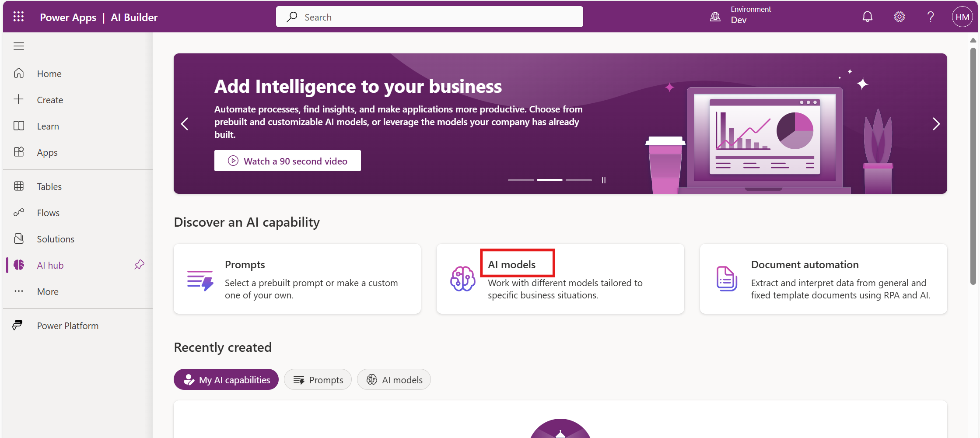Open the settings gear icon
The height and width of the screenshot is (438, 980).
pos(899,17)
